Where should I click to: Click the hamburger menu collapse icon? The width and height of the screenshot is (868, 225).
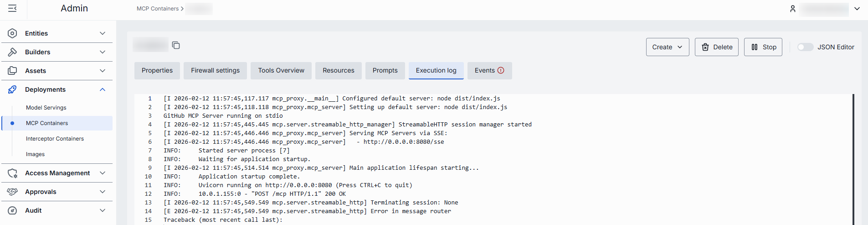[x=12, y=8]
